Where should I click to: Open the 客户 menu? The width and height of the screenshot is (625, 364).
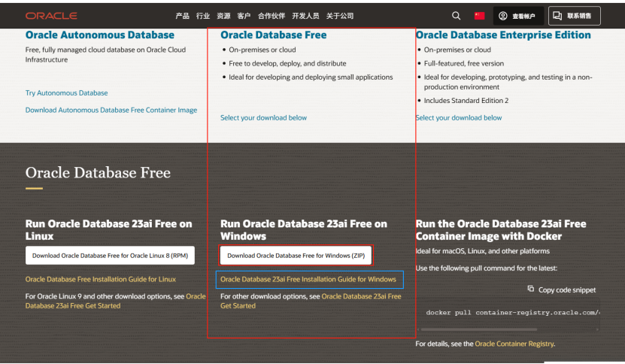tap(244, 16)
